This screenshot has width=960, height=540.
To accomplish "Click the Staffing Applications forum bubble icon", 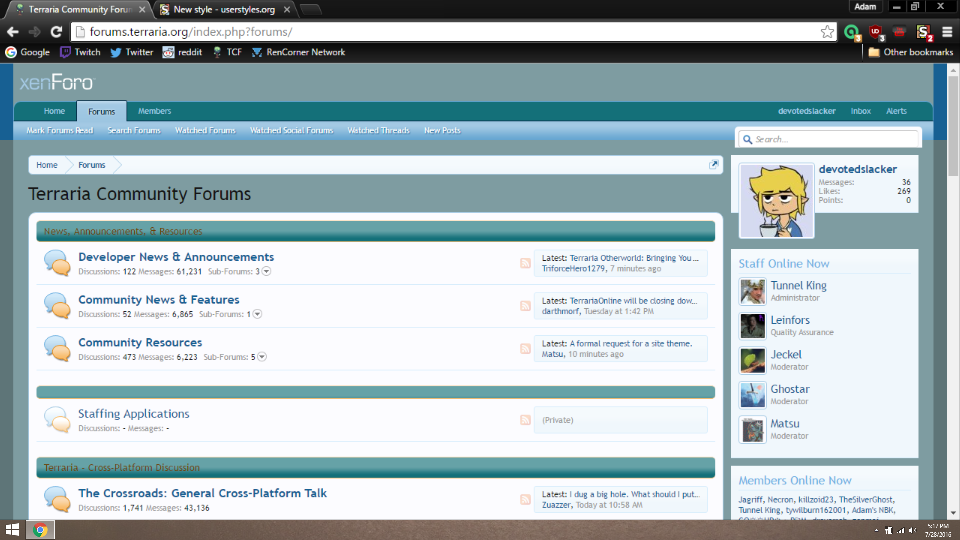I will [x=57, y=419].
